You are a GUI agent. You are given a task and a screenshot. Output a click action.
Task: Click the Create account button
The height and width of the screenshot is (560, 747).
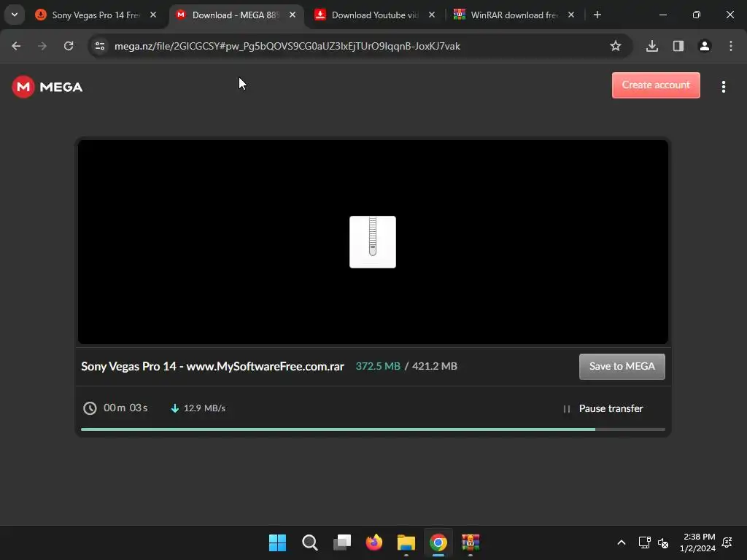point(656,85)
